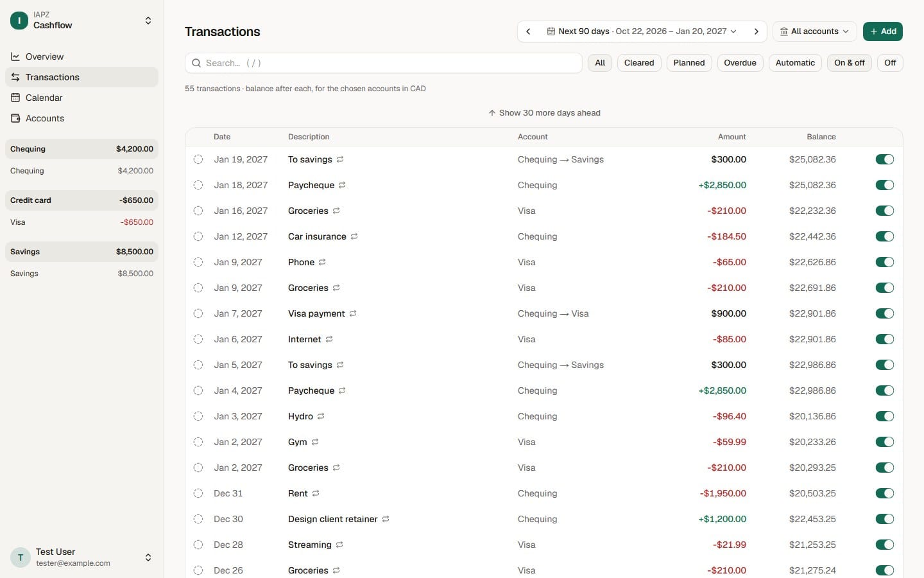Mark Phone transaction as cleared
Image resolution: width=924 pixels, height=578 pixels.
198,262
